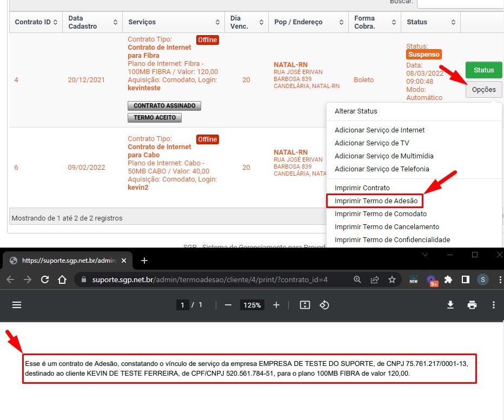Click the CONTRATO ASSINADO button
This screenshot has width=504, height=420.
click(x=164, y=106)
